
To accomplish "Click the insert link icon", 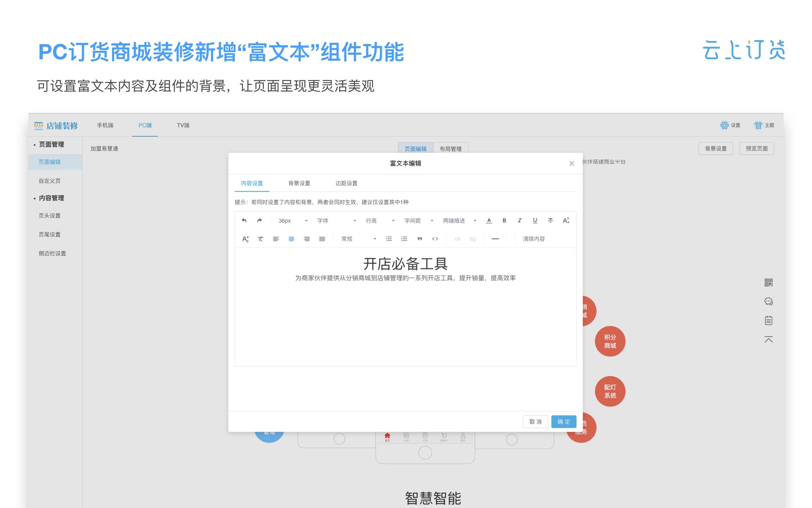I will [x=457, y=239].
